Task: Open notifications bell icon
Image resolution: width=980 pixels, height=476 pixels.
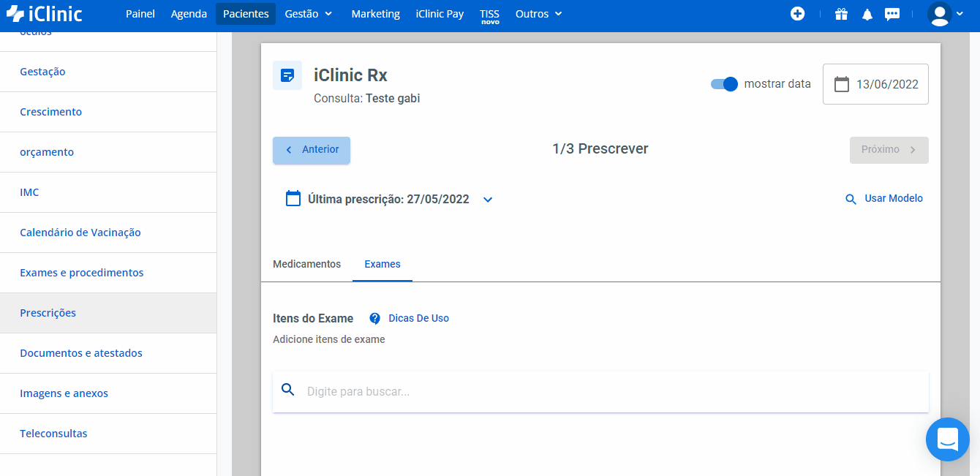Action: point(867,15)
